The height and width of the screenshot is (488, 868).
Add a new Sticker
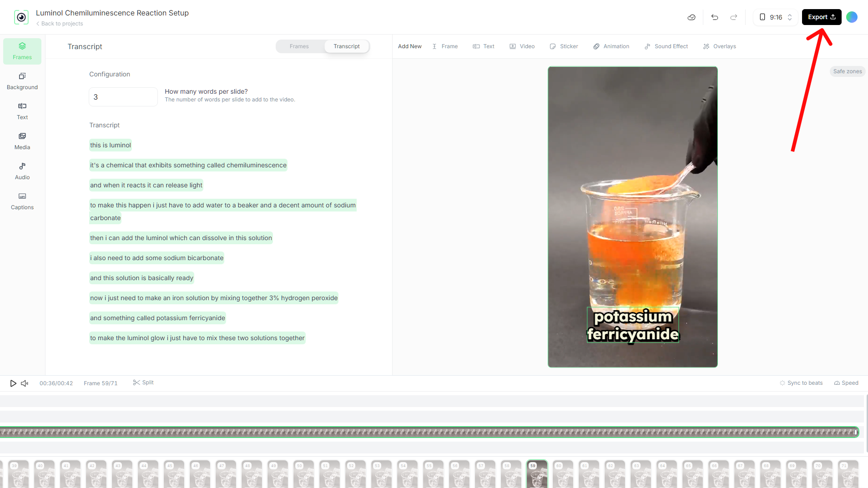click(564, 46)
